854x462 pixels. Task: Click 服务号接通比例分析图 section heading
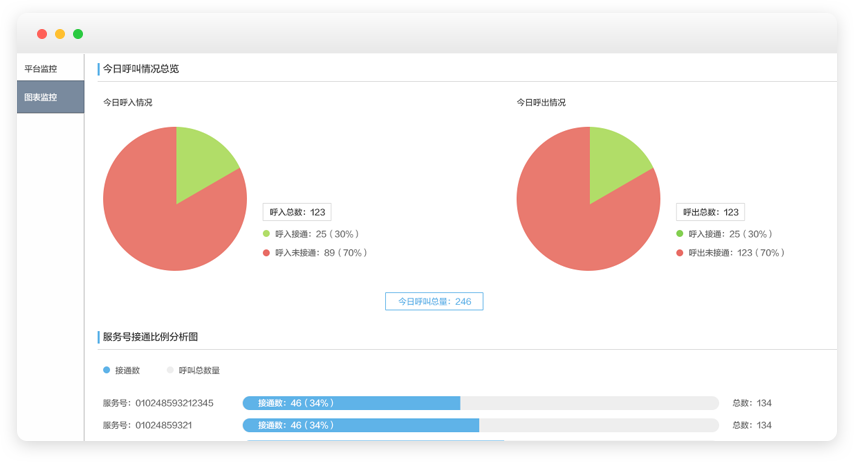coord(150,337)
